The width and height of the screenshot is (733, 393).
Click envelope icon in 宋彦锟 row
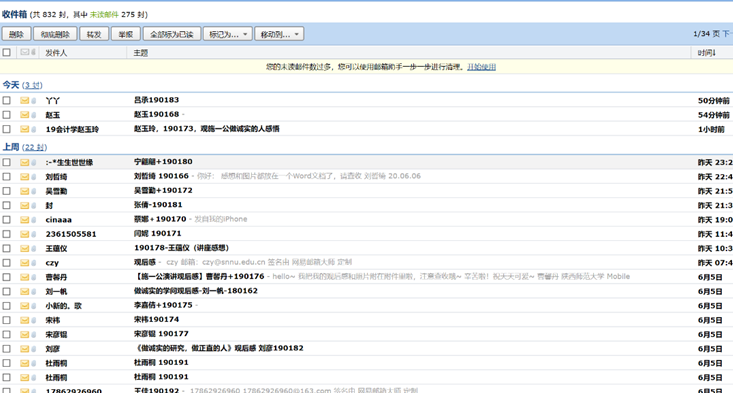coord(24,335)
